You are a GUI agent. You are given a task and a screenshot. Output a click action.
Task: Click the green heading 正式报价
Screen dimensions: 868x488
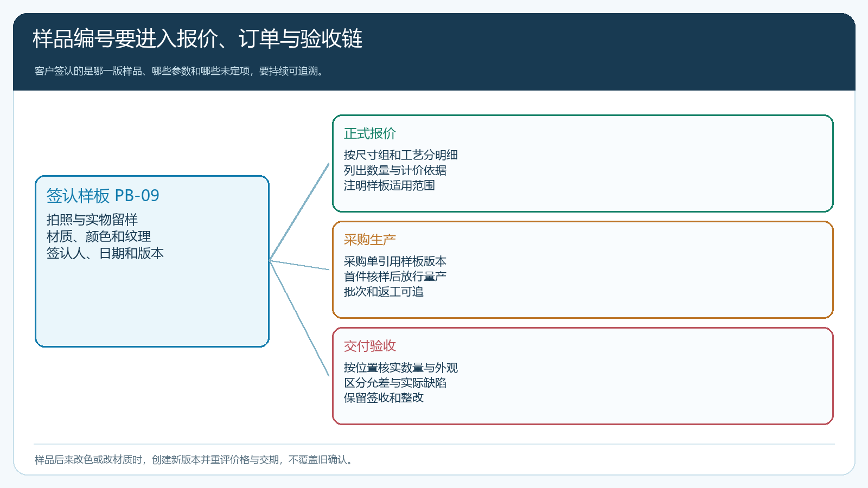coord(370,133)
